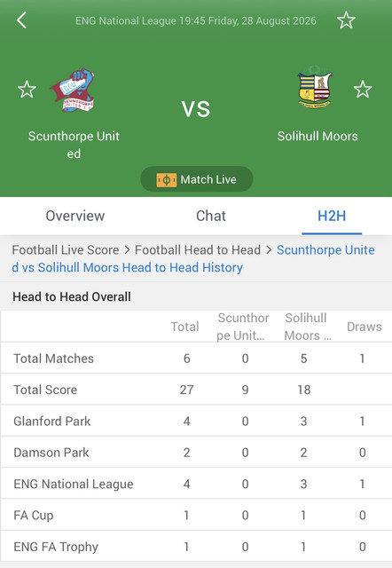Toggle favorite star for Solihull Moors
The image size is (392, 568).
point(363,89)
